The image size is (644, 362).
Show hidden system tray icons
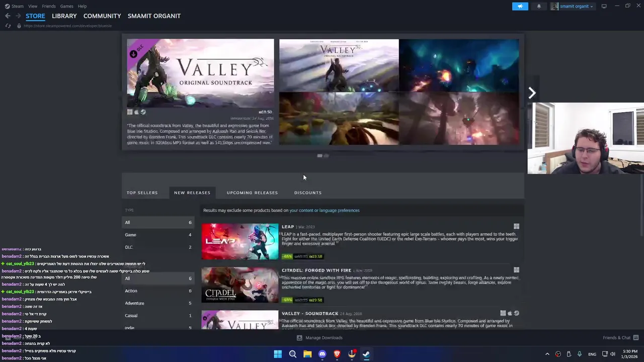pos(547,354)
